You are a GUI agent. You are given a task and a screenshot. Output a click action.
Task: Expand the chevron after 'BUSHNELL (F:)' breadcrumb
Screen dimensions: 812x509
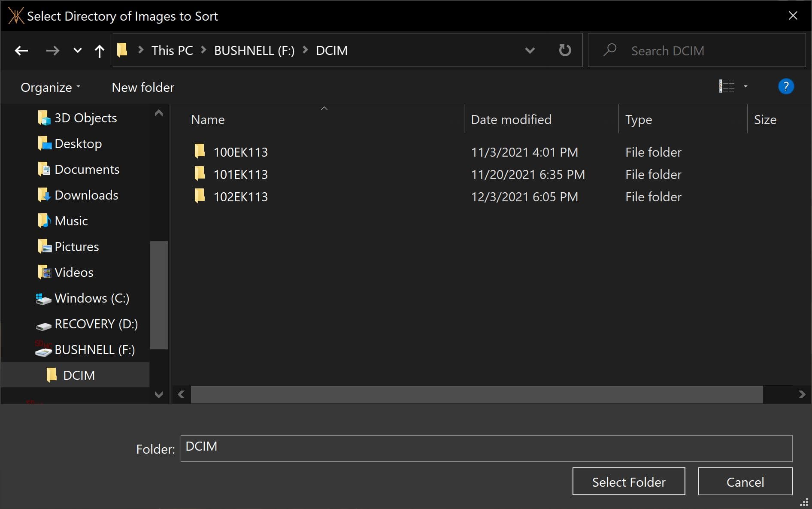(x=305, y=50)
